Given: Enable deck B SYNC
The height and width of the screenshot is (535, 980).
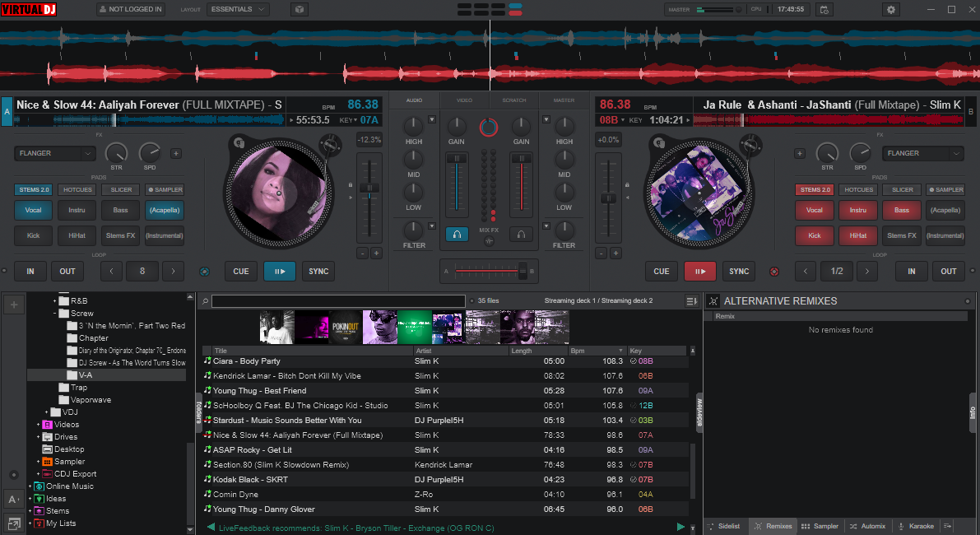Looking at the screenshot, I should [x=739, y=272].
